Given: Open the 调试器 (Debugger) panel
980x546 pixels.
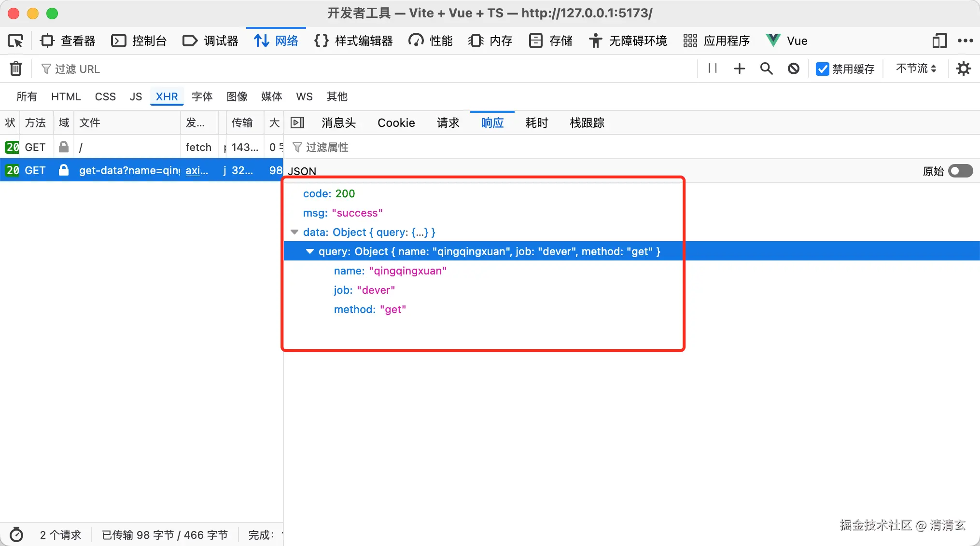Looking at the screenshot, I should [x=210, y=41].
